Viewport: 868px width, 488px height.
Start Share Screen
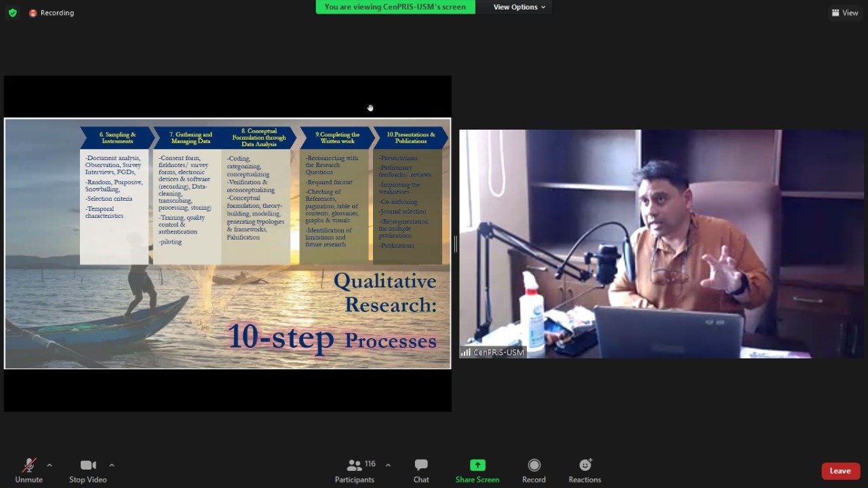click(x=477, y=470)
